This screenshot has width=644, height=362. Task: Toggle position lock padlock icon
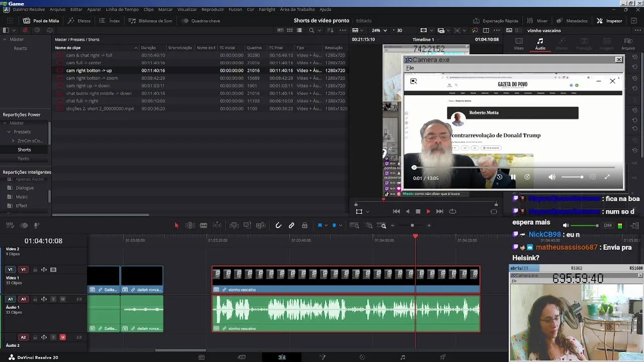click(x=304, y=225)
